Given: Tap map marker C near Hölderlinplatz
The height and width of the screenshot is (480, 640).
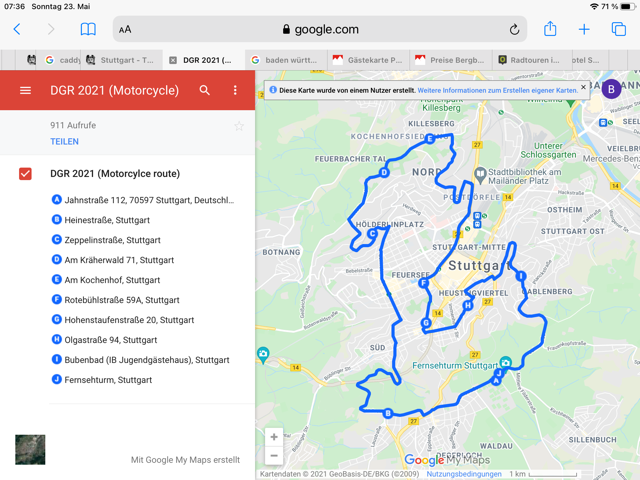Looking at the screenshot, I should 372,234.
